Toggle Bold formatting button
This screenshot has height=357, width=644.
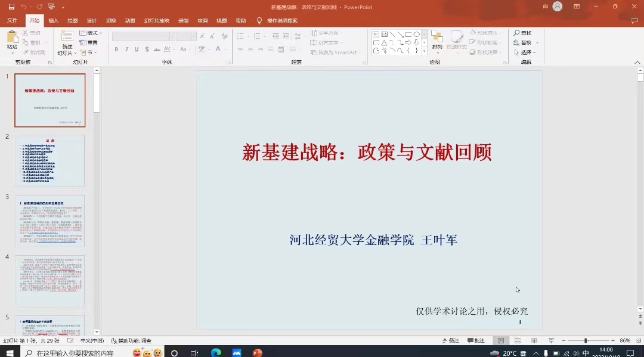pyautogui.click(x=116, y=49)
